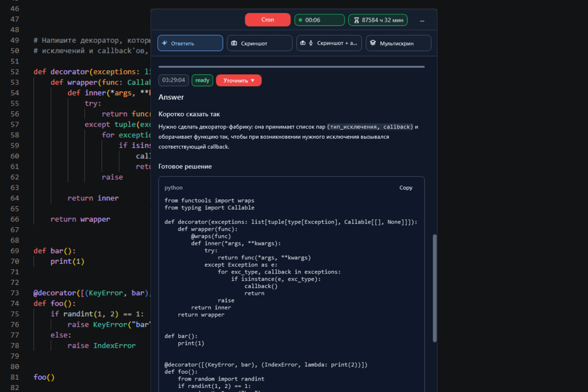Open the Уточнить dropdown
The image size is (588, 392).
click(239, 80)
